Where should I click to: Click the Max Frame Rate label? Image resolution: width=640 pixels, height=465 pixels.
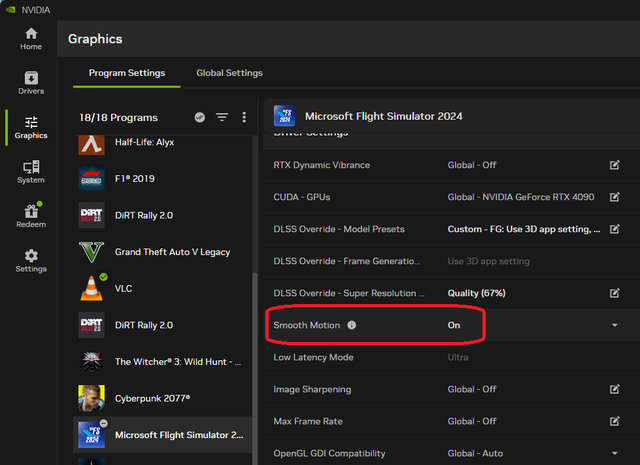tap(308, 421)
